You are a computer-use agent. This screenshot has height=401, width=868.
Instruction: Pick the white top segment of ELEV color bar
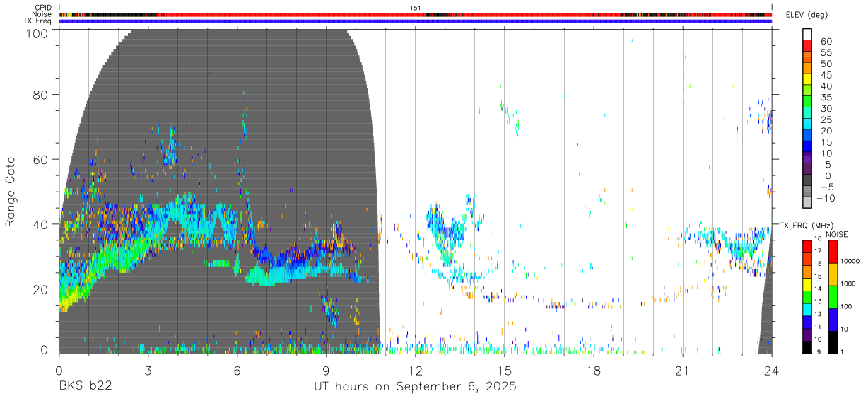807,33
